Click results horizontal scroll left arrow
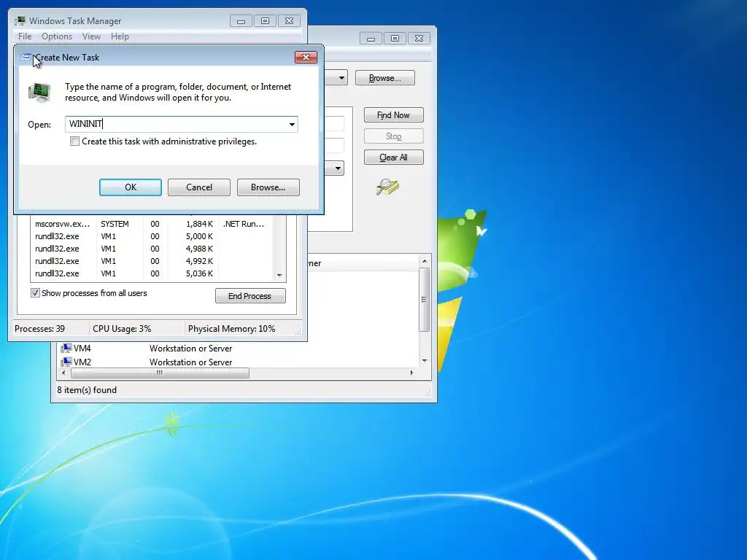This screenshot has height=560, width=747. [x=64, y=373]
